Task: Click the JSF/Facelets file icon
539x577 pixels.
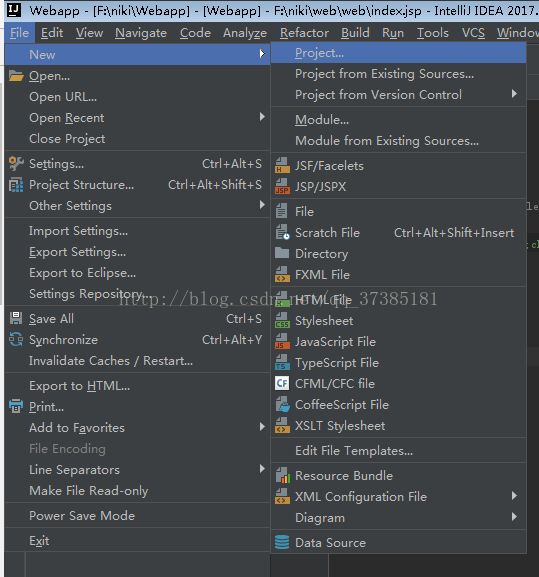Action: (282, 166)
